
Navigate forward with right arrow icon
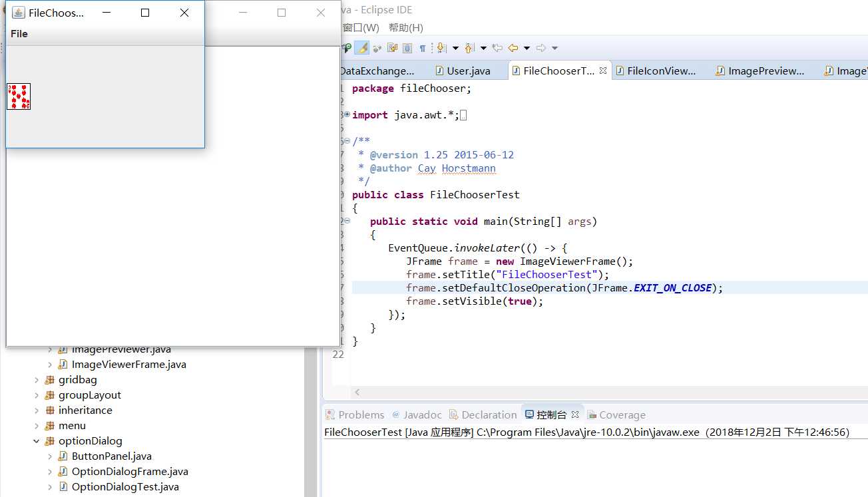point(541,48)
